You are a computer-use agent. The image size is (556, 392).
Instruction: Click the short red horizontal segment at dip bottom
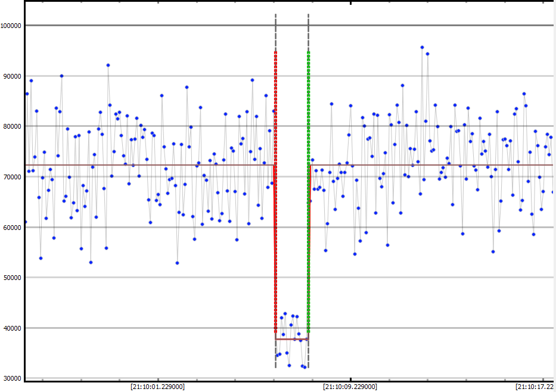click(291, 339)
